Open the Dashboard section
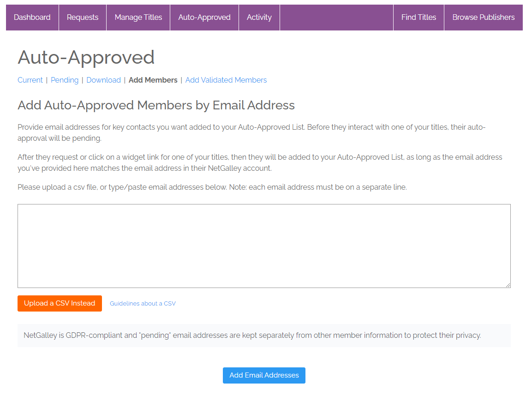This screenshot has height=396, width=532. click(32, 17)
